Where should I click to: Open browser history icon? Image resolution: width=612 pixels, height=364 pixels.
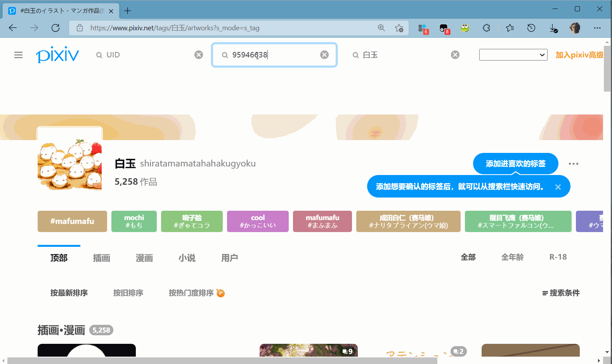click(531, 28)
